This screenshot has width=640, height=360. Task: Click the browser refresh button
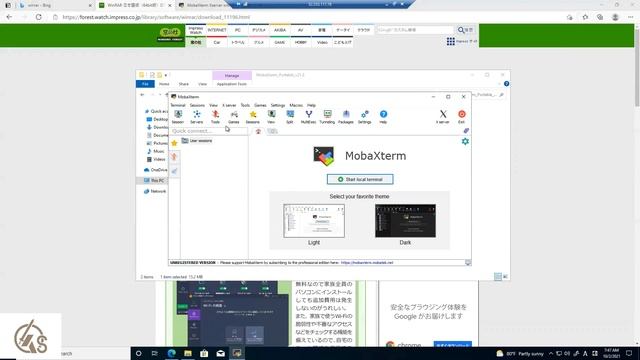(38, 17)
